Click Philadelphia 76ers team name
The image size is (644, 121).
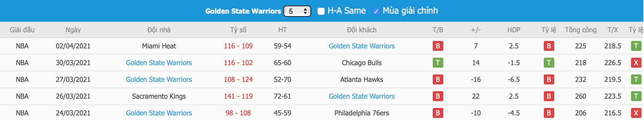pyautogui.click(x=362, y=113)
